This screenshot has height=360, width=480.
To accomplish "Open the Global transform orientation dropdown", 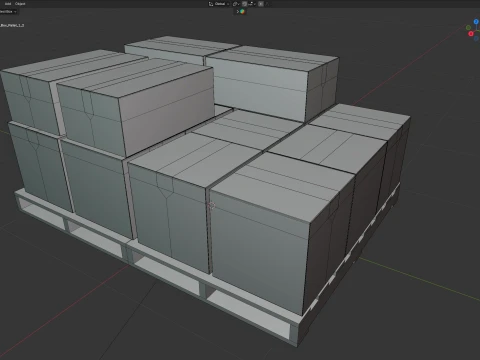I will [x=221, y=4].
